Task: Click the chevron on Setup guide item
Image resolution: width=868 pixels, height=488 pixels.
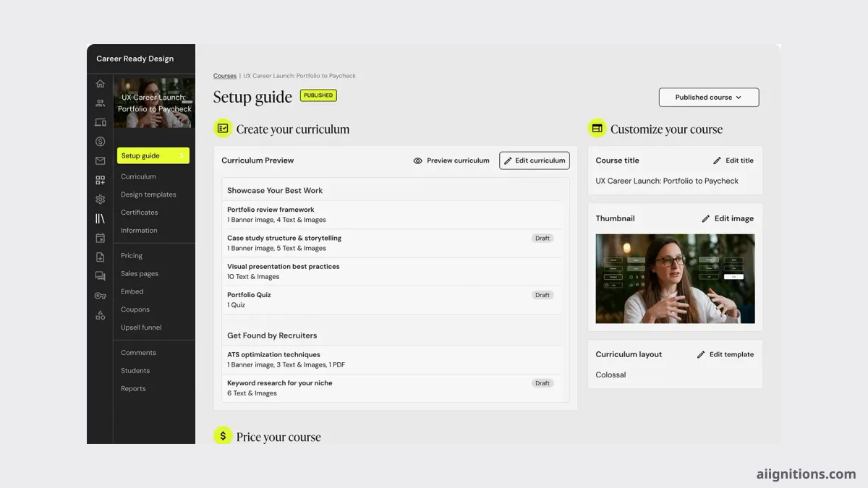Action: click(182, 155)
